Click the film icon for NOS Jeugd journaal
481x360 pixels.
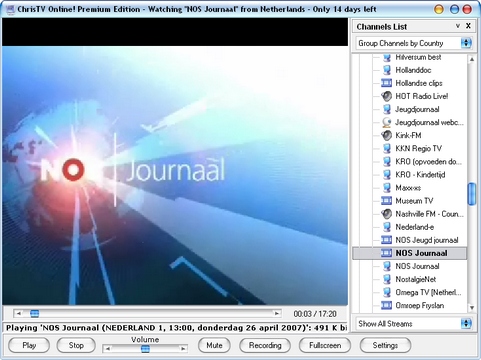386,240
